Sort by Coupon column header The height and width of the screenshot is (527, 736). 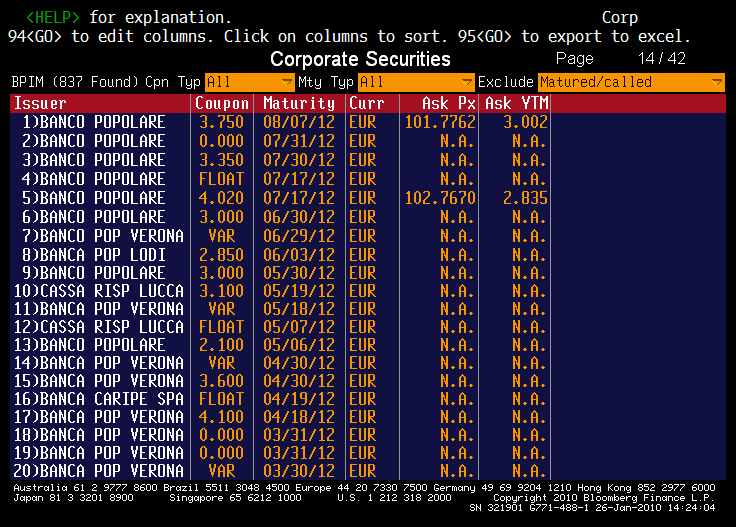point(222,103)
